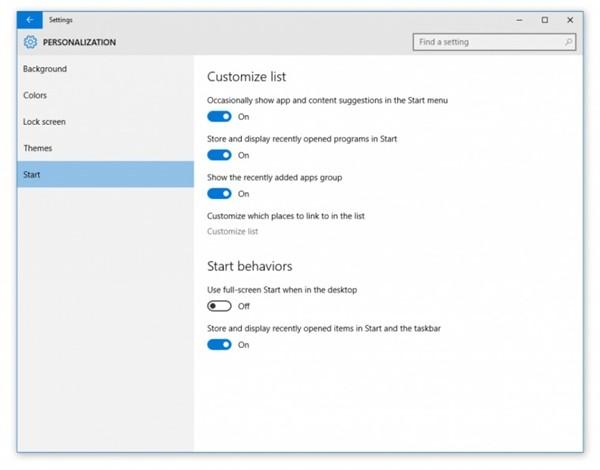Click the Personalization gear icon
600x470 pixels.
30,42
